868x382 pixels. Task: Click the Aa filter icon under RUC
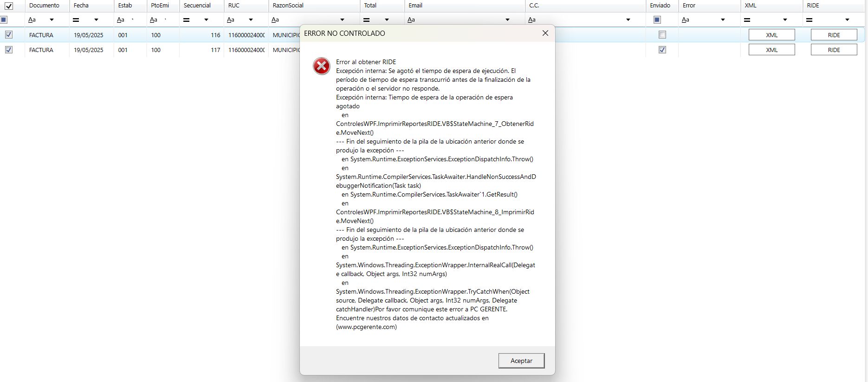click(231, 20)
